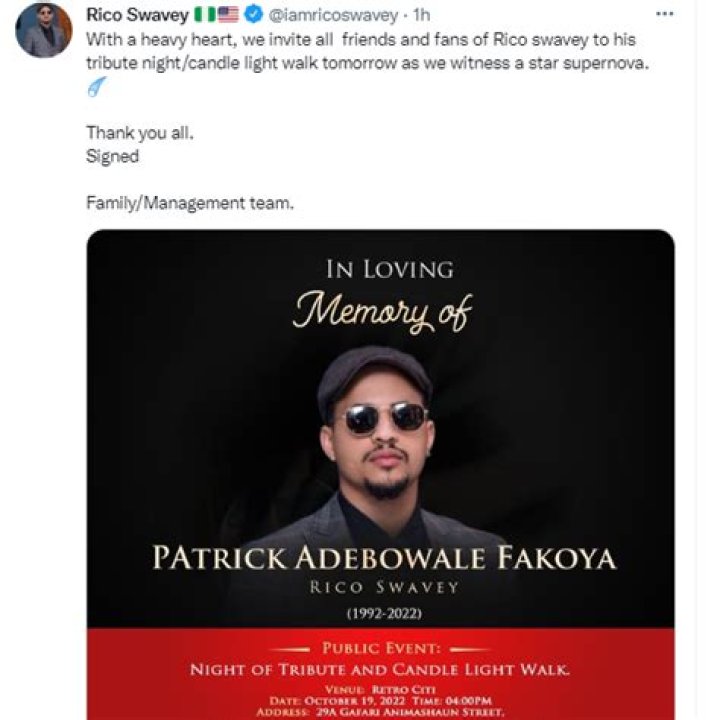The width and height of the screenshot is (720, 720).
Task: Open Rico Swavey's profile avatar
Action: point(44,30)
